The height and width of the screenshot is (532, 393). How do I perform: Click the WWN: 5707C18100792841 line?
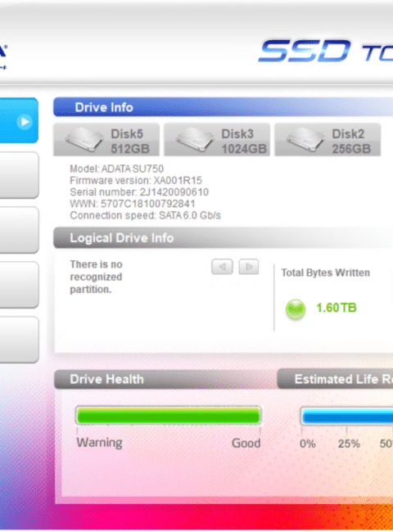click(133, 204)
